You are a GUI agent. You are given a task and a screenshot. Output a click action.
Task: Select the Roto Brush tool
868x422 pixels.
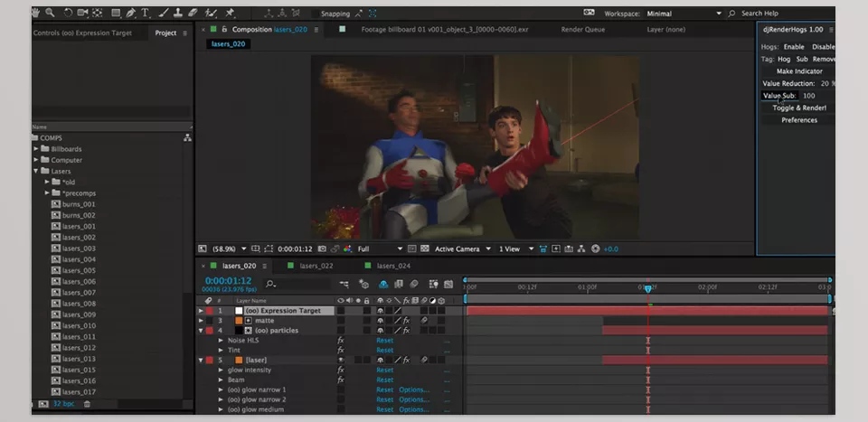click(x=211, y=12)
